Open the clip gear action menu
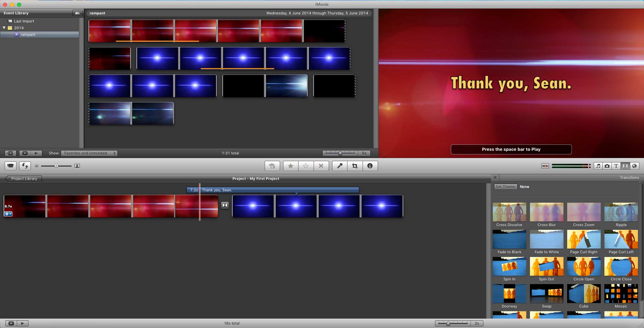Image resolution: width=644 pixels, height=328 pixels. click(8, 214)
